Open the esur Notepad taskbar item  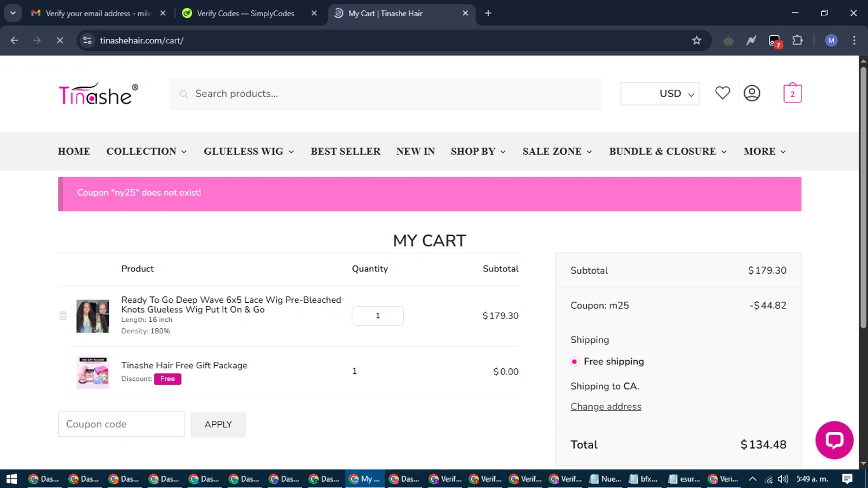coord(683,479)
